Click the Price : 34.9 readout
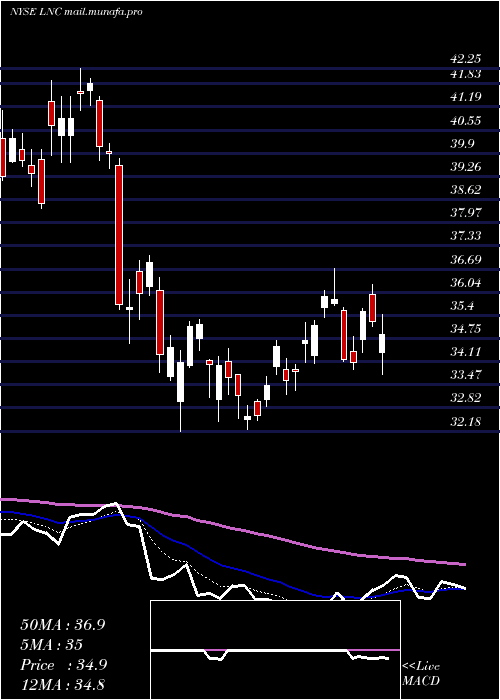This screenshot has width=500, height=700. pyautogui.click(x=62, y=665)
